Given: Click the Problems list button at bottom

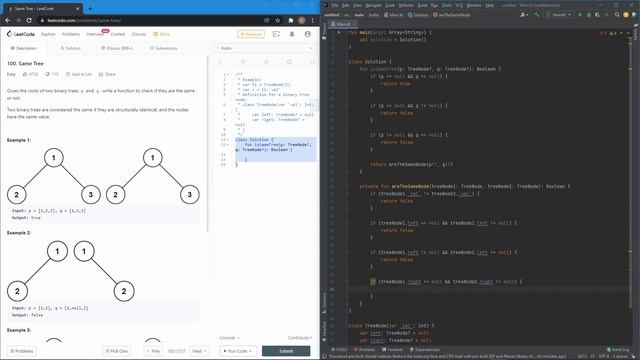Looking at the screenshot, I should click(x=22, y=351).
